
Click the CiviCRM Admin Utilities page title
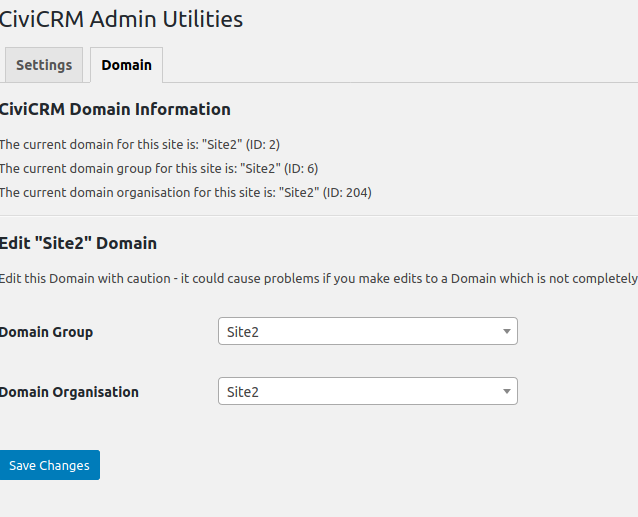click(121, 18)
